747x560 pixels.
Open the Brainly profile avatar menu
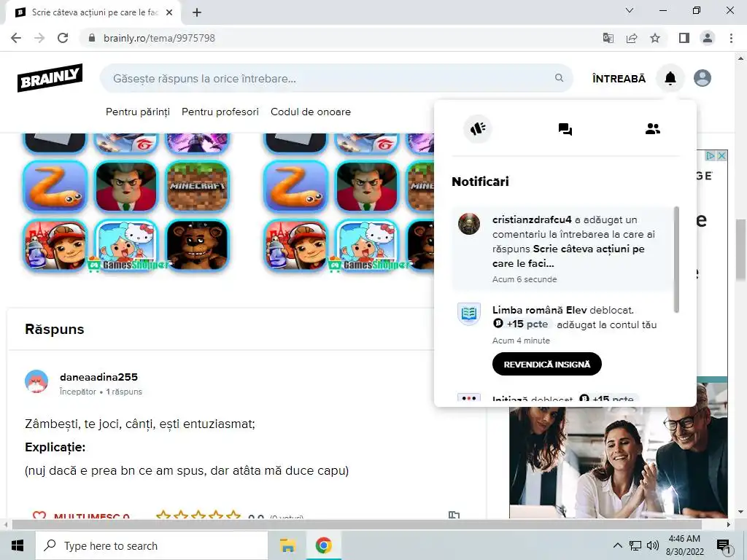[703, 78]
